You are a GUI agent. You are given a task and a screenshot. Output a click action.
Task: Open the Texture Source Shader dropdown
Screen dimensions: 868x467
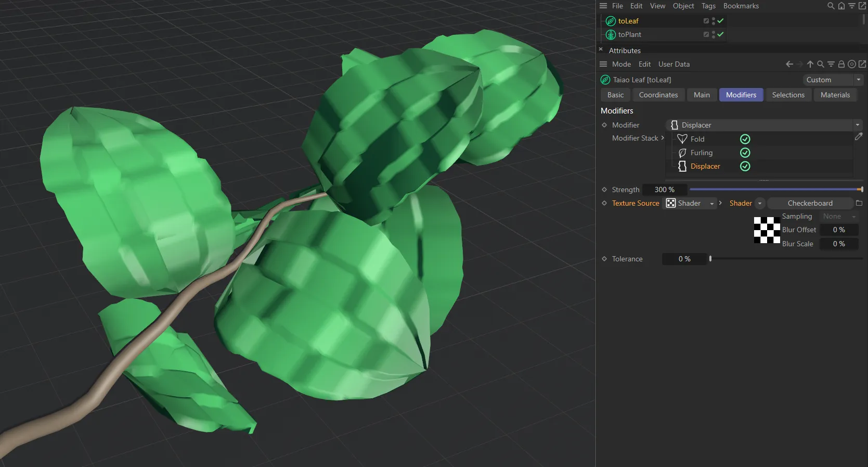(x=691, y=203)
